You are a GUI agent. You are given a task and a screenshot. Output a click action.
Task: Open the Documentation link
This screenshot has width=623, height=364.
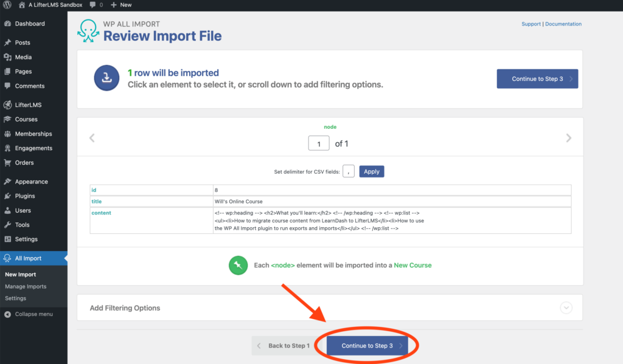coord(563,24)
